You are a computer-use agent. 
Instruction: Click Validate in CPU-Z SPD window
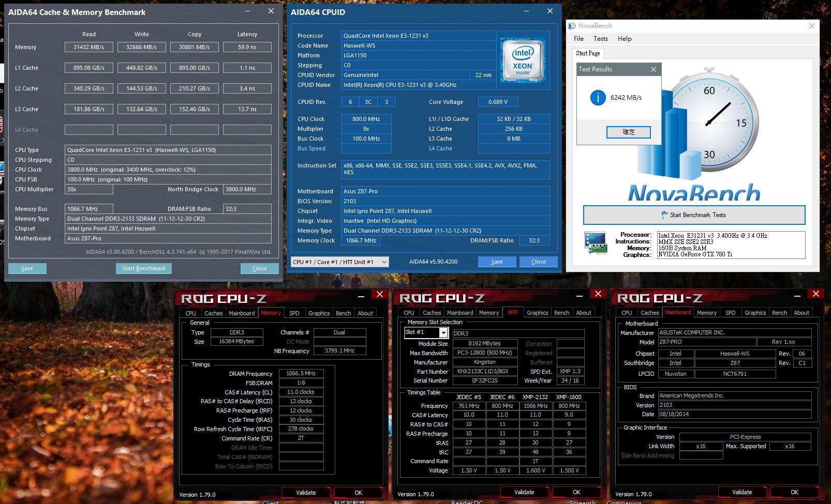click(524, 492)
